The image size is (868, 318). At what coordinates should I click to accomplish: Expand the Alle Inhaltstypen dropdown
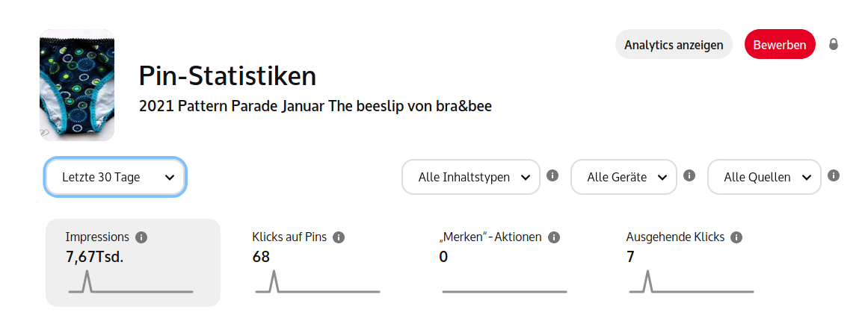pyautogui.click(x=470, y=178)
